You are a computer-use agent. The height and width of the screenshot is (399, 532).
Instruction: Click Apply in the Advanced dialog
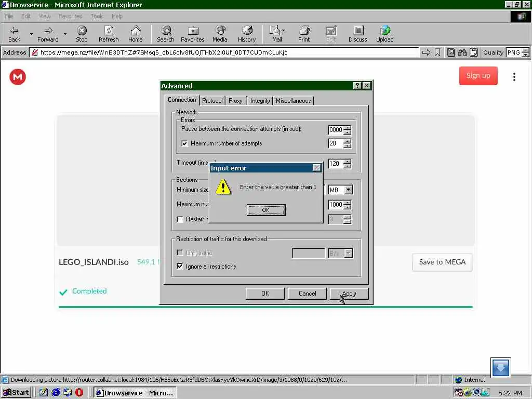349,294
